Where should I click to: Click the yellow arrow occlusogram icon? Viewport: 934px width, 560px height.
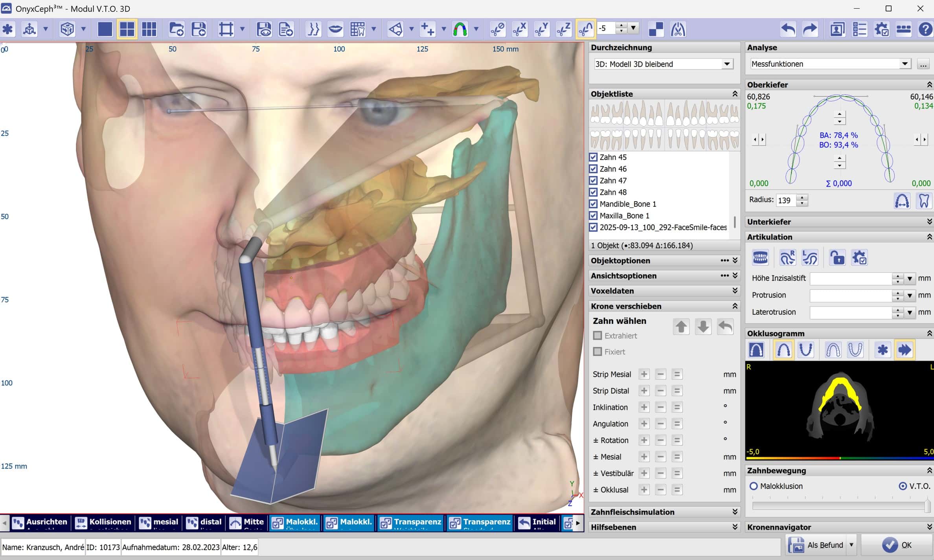click(x=905, y=350)
